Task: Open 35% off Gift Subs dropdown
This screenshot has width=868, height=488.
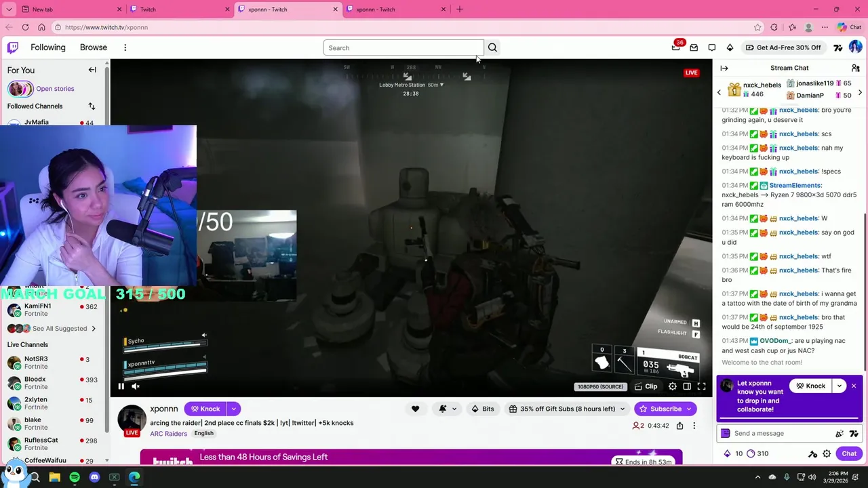Action: 568,409
